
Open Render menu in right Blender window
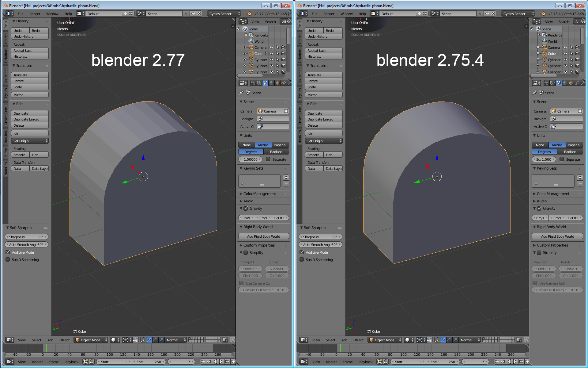point(329,14)
